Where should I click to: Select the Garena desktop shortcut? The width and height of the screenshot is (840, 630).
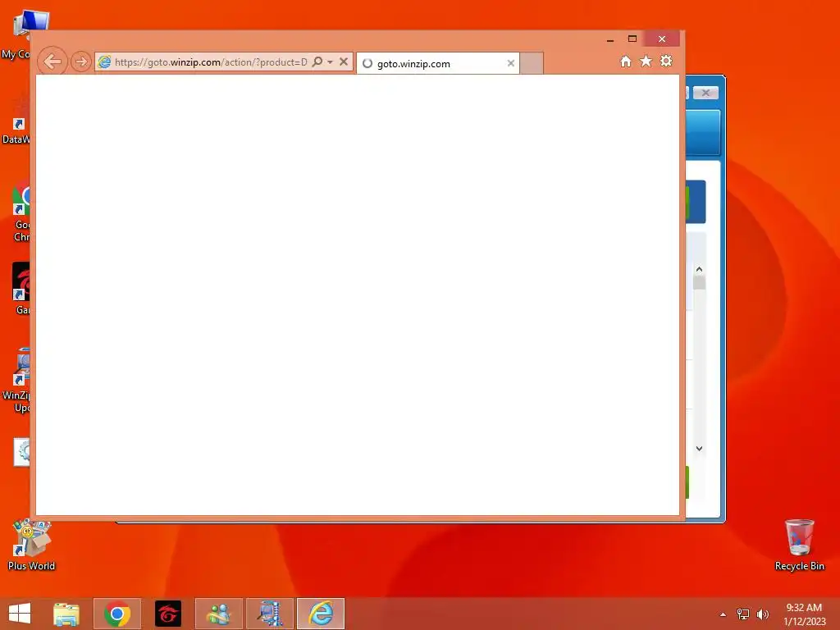[20, 288]
